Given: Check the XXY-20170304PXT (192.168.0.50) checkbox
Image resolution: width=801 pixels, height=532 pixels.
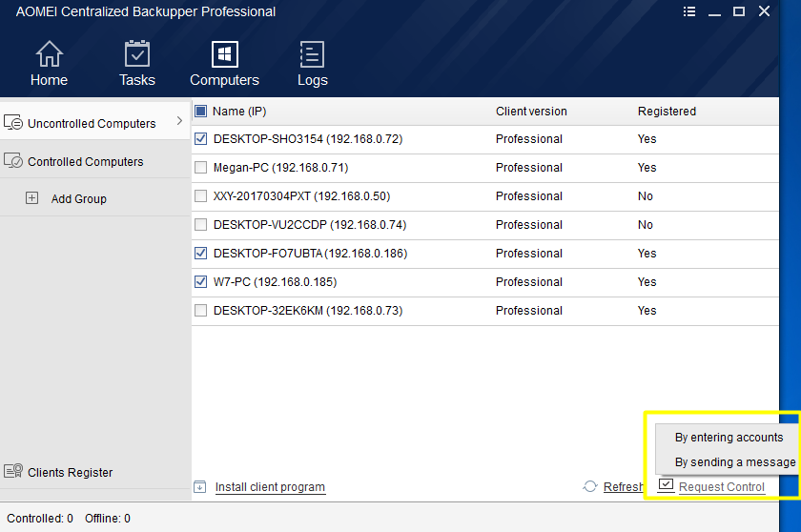Looking at the screenshot, I should point(201,195).
